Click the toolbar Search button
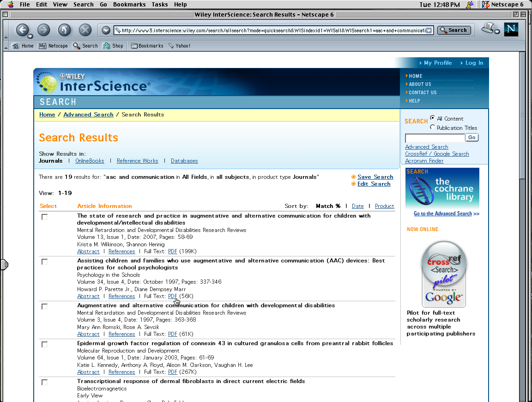The width and height of the screenshot is (532, 402). pyautogui.click(x=454, y=30)
